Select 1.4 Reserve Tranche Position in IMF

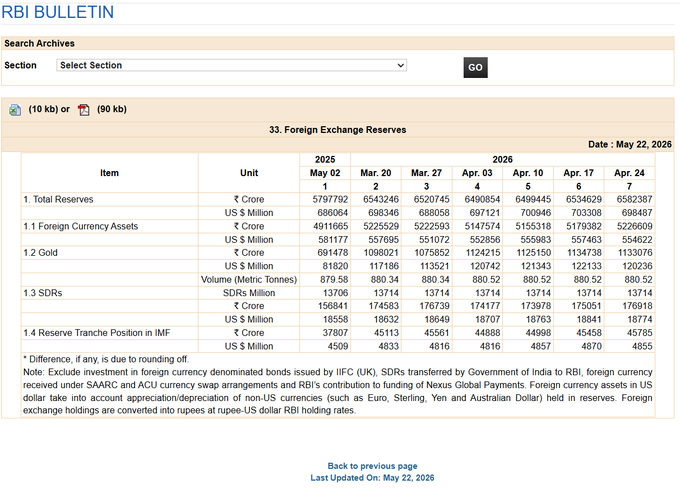[97, 333]
